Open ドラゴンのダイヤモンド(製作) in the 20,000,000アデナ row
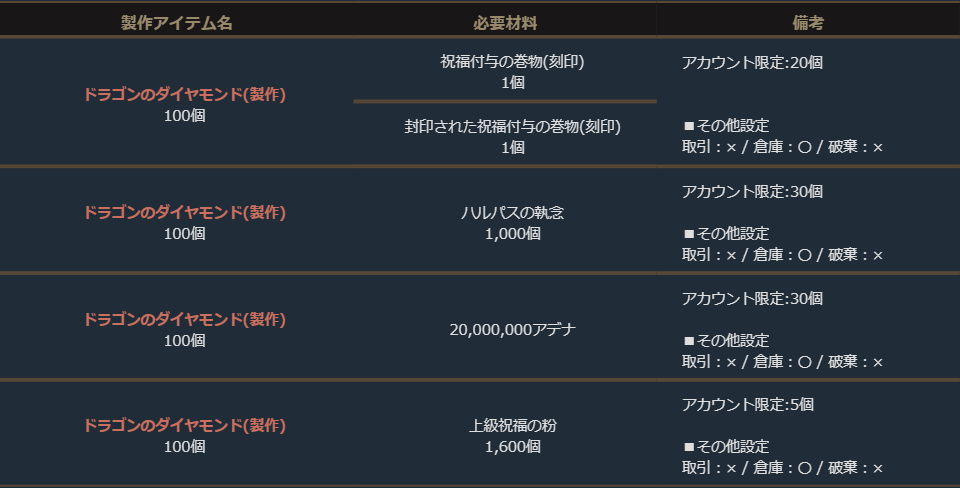 coord(185,320)
